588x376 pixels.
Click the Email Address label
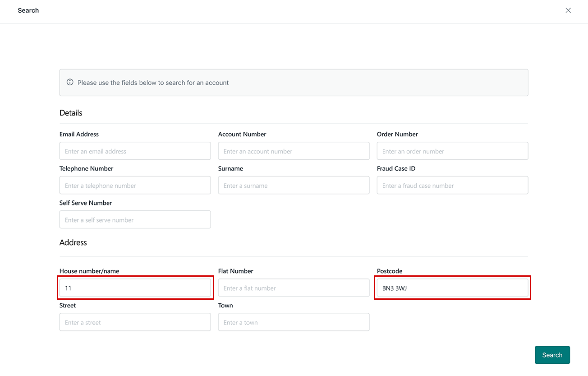coord(79,134)
